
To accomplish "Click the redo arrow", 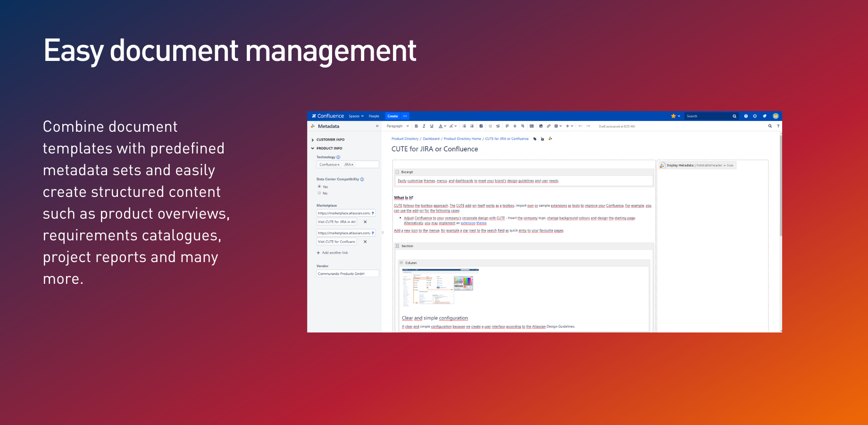I will (x=588, y=126).
